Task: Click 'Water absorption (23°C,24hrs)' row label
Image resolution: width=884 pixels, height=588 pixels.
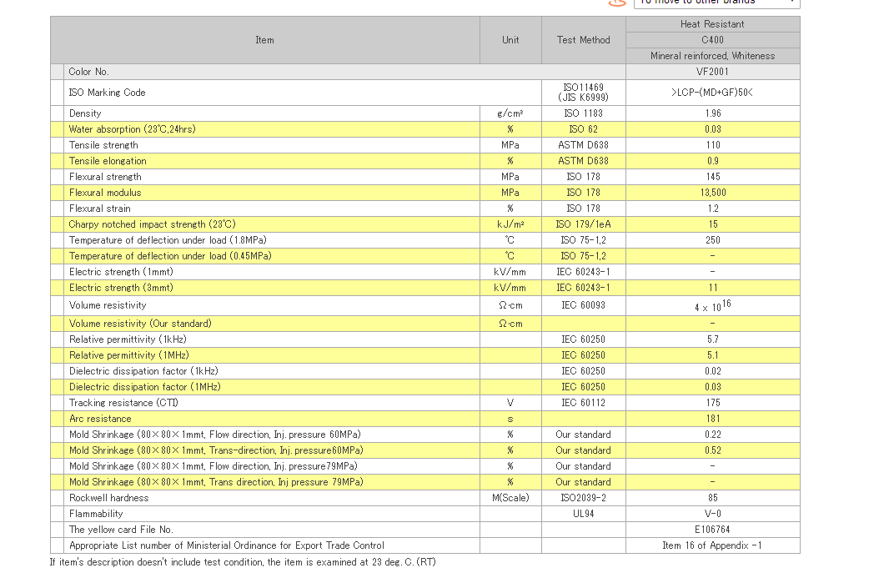Action: point(133,129)
